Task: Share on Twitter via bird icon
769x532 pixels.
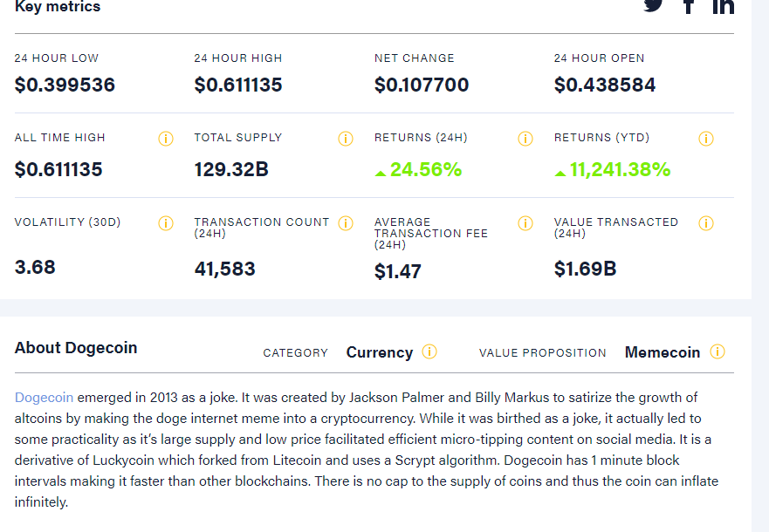Action: [653, 5]
